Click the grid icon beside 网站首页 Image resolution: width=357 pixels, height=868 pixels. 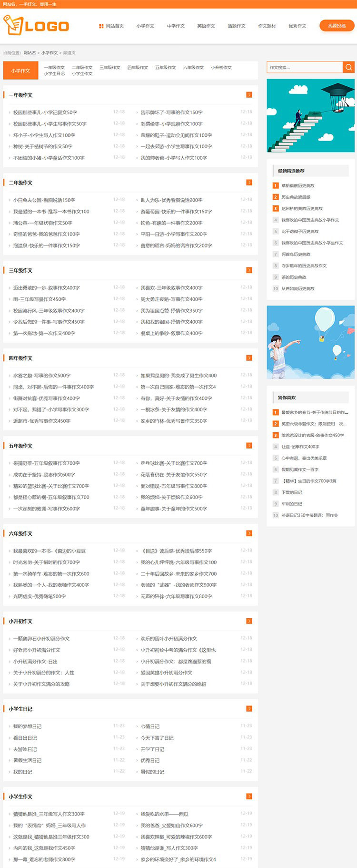tap(101, 26)
